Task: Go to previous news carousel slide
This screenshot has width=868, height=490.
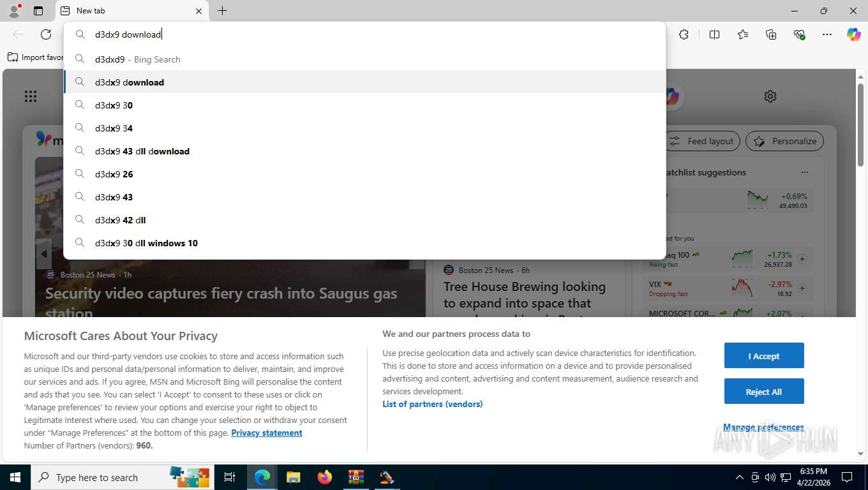Action: pyautogui.click(x=43, y=254)
